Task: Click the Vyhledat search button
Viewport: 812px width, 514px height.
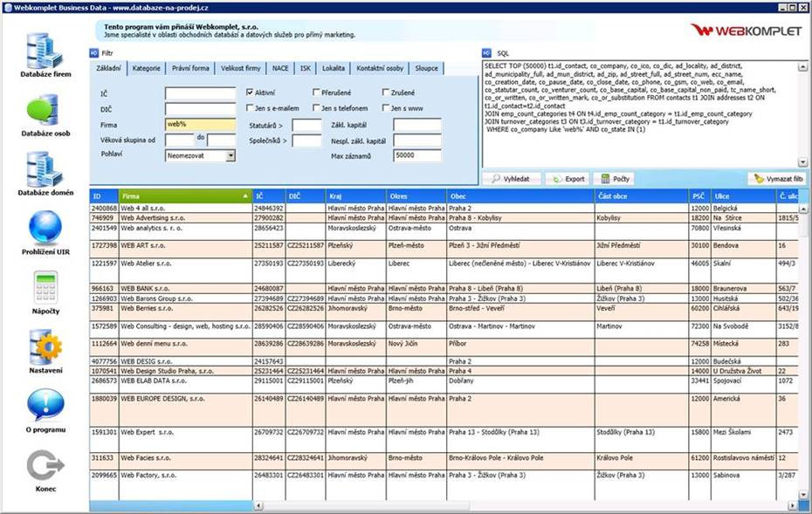Action: (512, 179)
